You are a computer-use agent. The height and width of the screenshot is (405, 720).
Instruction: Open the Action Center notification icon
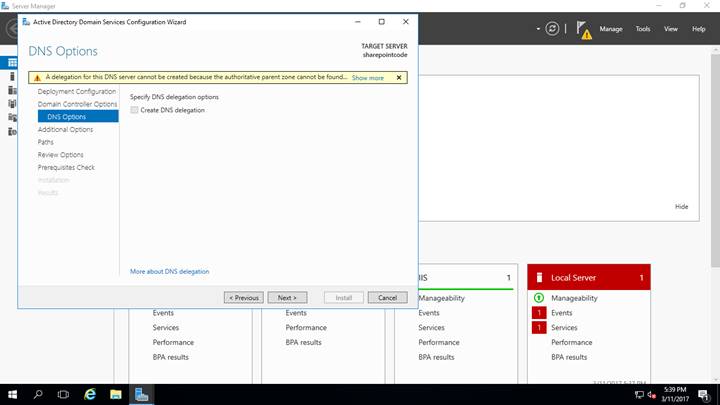click(704, 394)
